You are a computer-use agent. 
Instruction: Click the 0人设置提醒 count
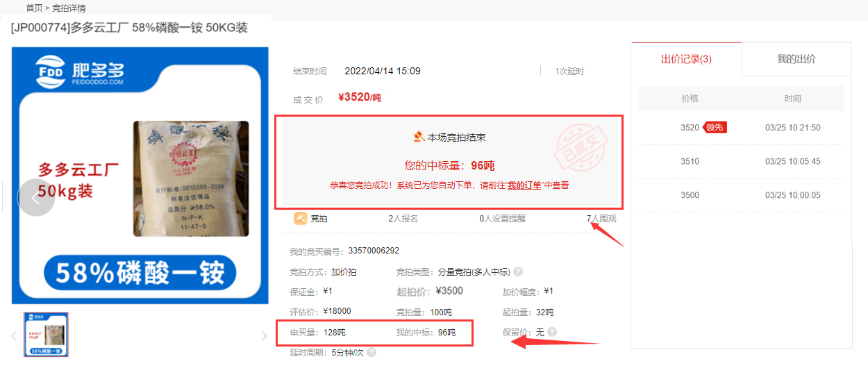point(502,219)
